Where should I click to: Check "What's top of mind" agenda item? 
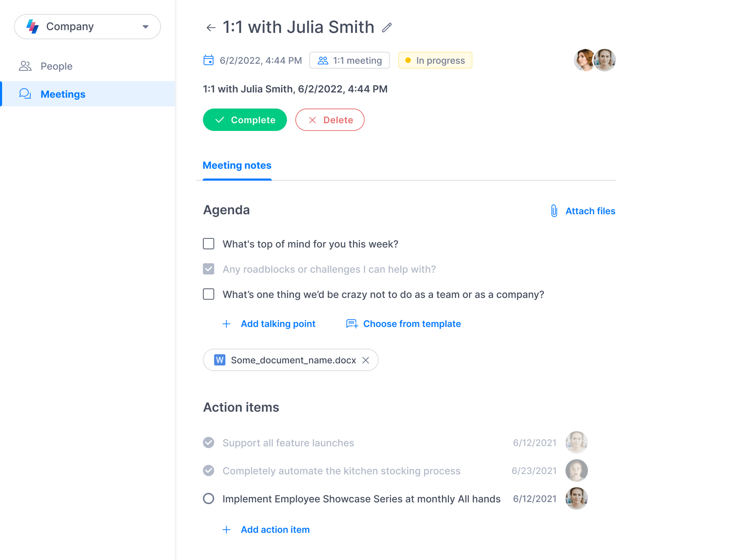pyautogui.click(x=208, y=244)
